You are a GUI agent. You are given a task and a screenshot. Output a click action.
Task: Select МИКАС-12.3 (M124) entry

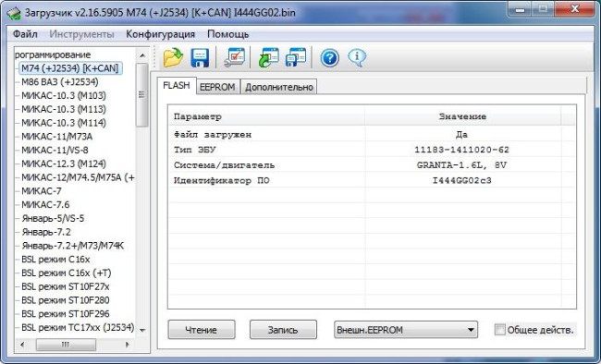64,164
